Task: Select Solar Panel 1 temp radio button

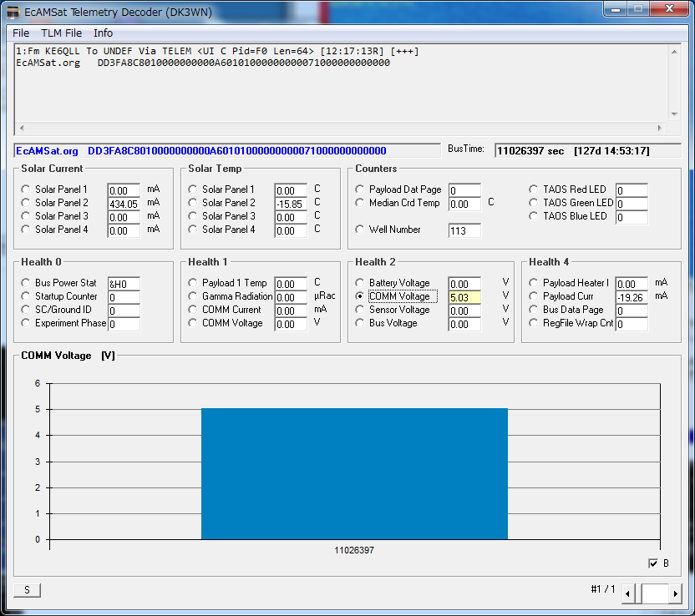Action: [x=193, y=189]
